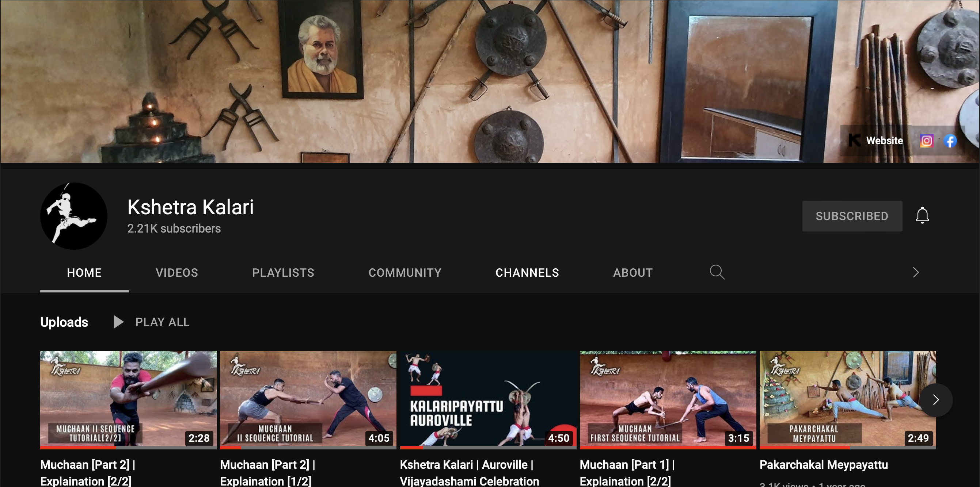Click the notification bell icon
Screen dimensions: 980x487
922,215
